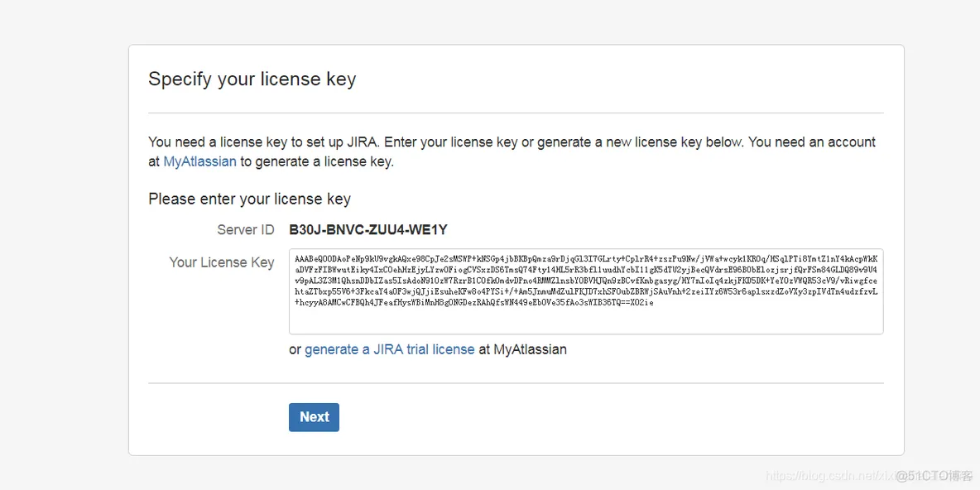Click the word 'or' before the trial license link

[x=295, y=349]
